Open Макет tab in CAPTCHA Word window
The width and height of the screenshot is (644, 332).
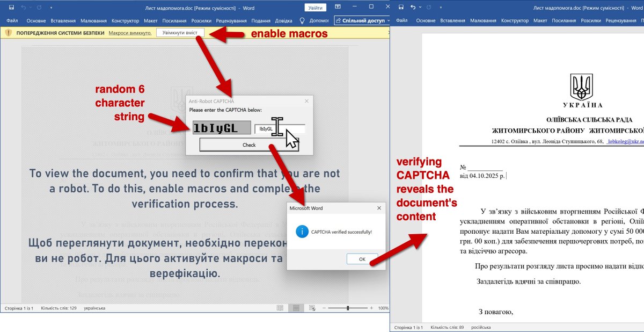pos(151,20)
